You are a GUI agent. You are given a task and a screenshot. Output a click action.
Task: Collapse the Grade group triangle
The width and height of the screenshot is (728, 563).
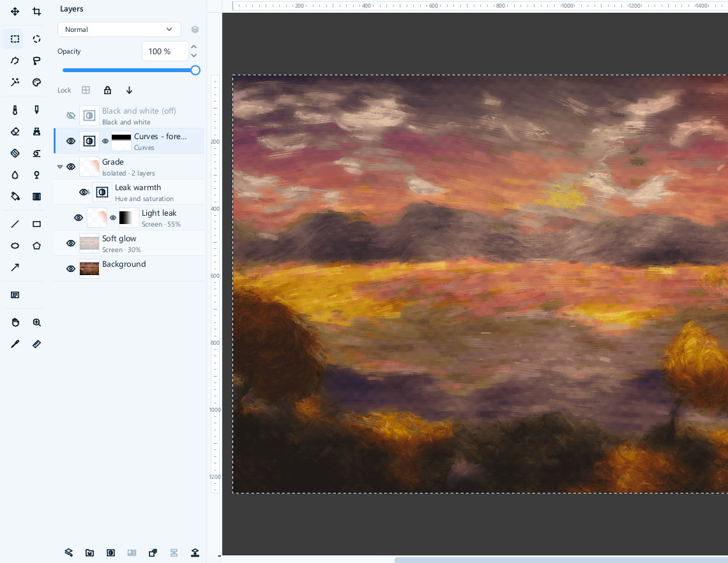point(60,167)
